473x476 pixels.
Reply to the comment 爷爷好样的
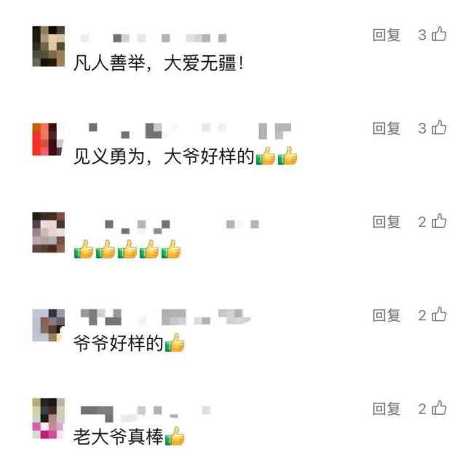386,315
